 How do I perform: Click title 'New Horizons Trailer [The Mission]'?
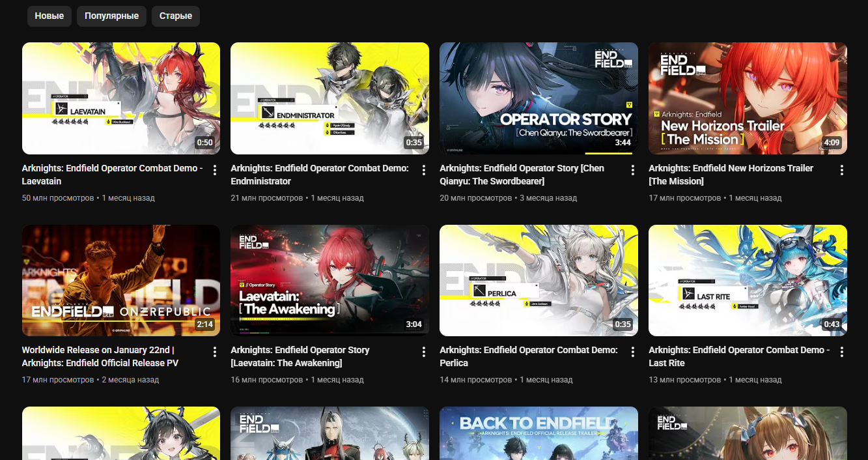[x=731, y=175]
